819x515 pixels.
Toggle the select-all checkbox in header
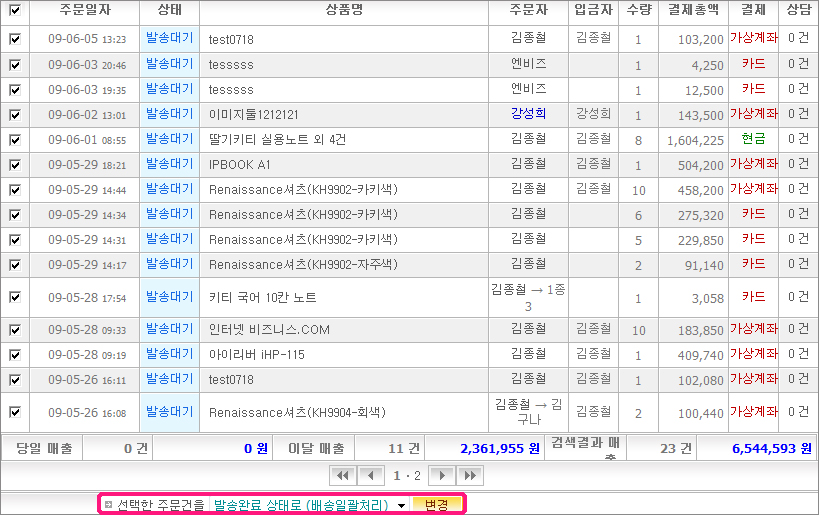pos(14,11)
